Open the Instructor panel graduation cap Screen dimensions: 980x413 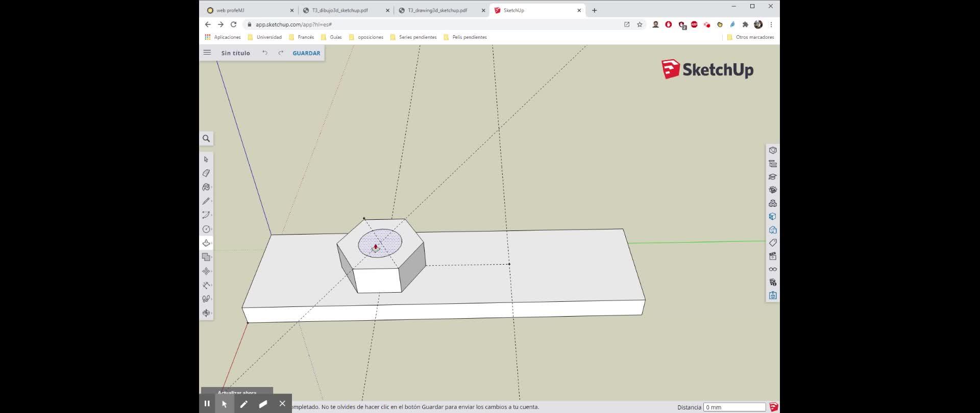click(x=773, y=177)
